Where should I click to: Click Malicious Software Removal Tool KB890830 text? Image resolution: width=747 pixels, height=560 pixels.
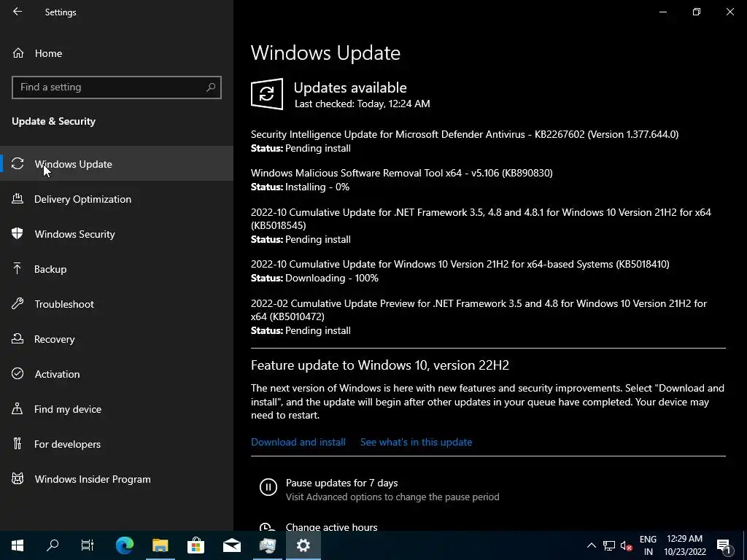pos(402,173)
